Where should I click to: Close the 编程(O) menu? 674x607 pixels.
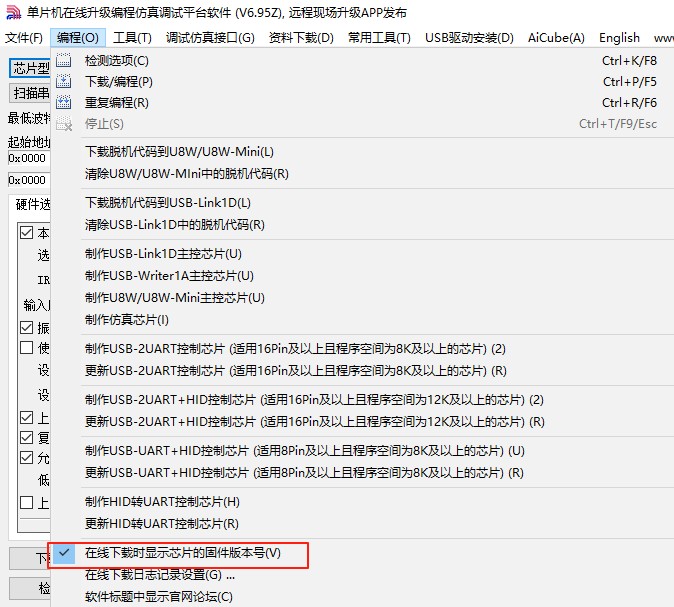pos(77,38)
